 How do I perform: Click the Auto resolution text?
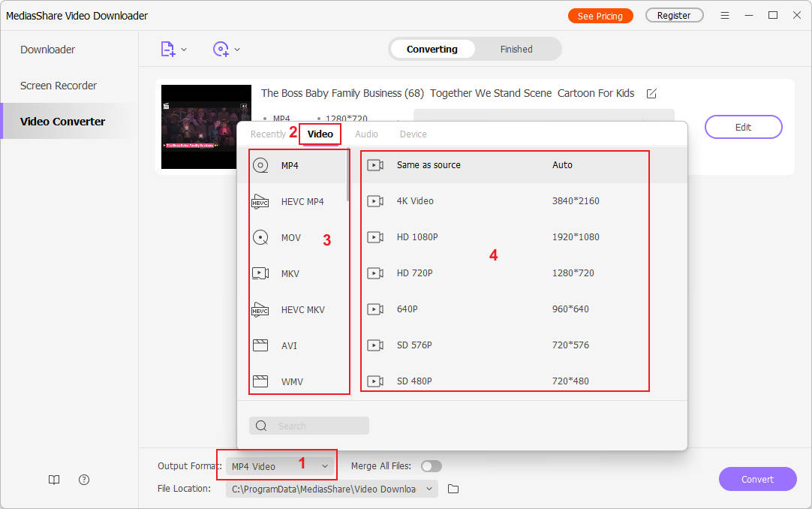pyautogui.click(x=562, y=165)
